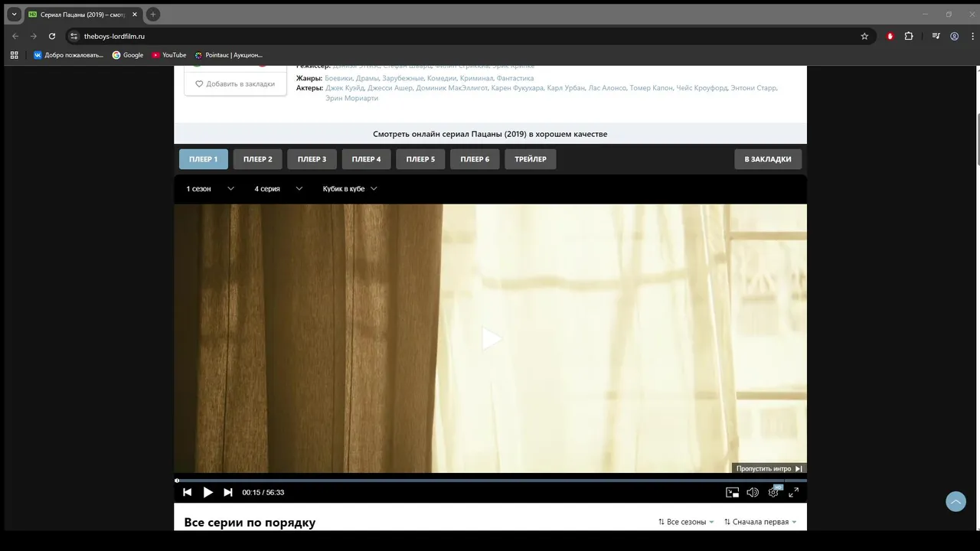Switch to ПЛЕЕР 2 tab
Image resolution: width=980 pixels, height=551 pixels.
point(258,159)
